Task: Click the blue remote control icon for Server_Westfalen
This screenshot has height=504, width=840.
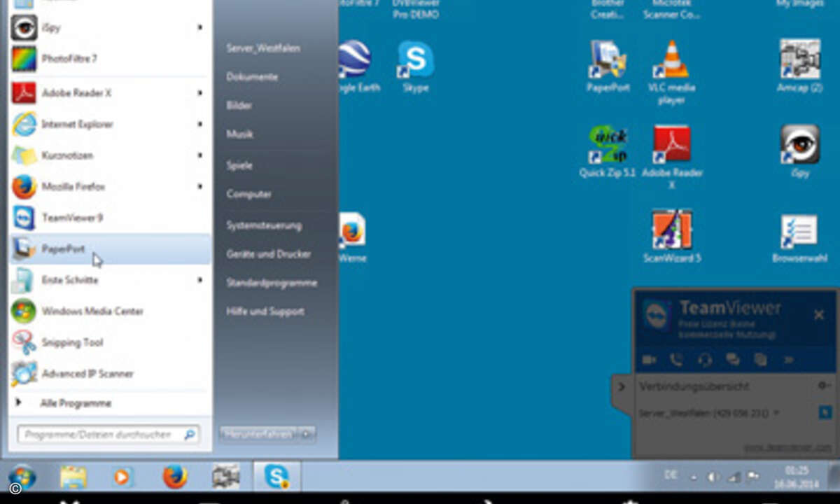Action: coord(825,413)
